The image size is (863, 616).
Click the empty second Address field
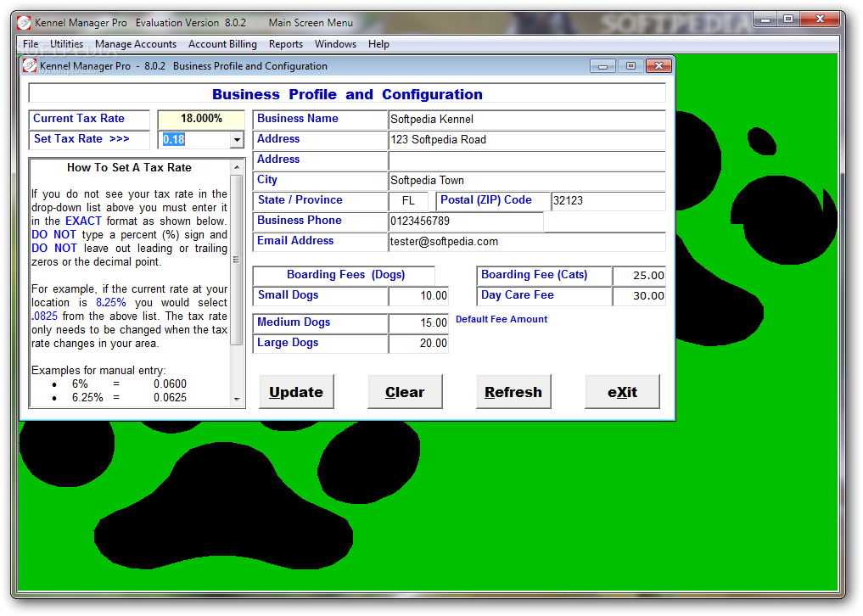527,160
